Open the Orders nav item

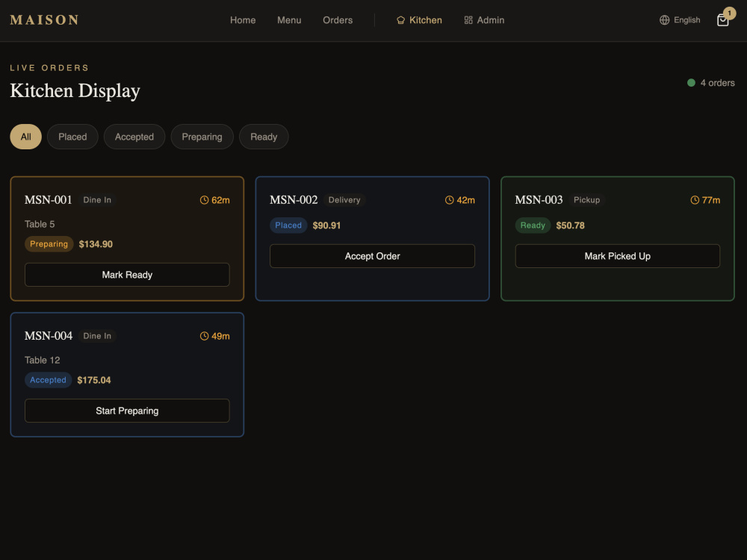click(338, 20)
